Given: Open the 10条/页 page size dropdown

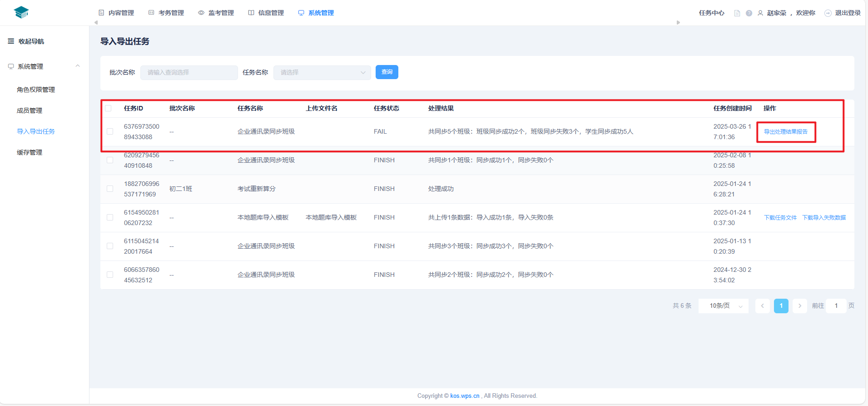Looking at the screenshot, I should (x=723, y=306).
